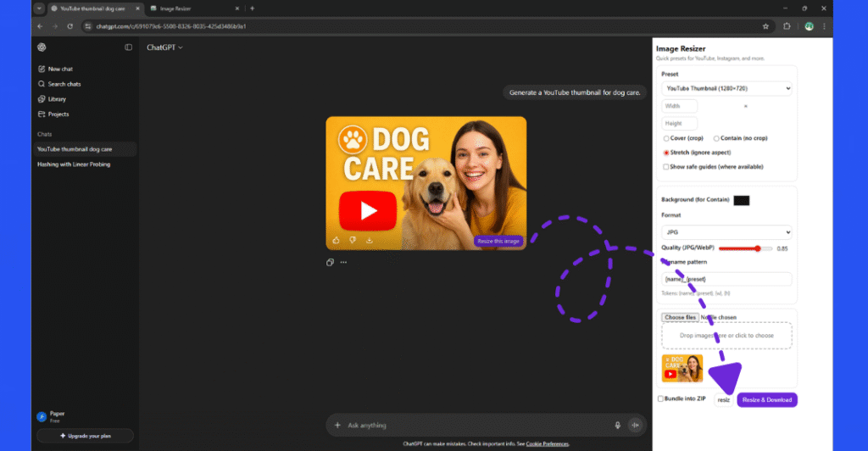Click the microphone dictation icon
This screenshot has width=868, height=451.
point(617,425)
